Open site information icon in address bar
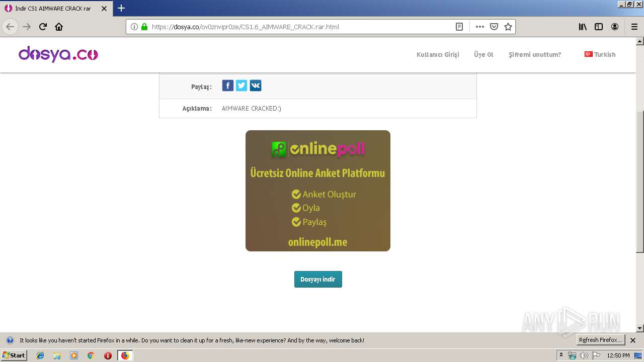This screenshot has height=362, width=644. pos(134,27)
